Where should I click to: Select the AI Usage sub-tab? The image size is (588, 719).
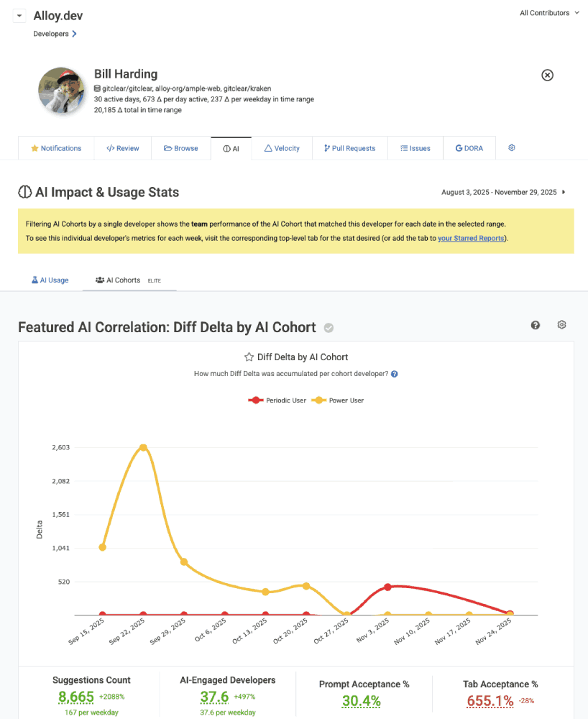(x=50, y=280)
